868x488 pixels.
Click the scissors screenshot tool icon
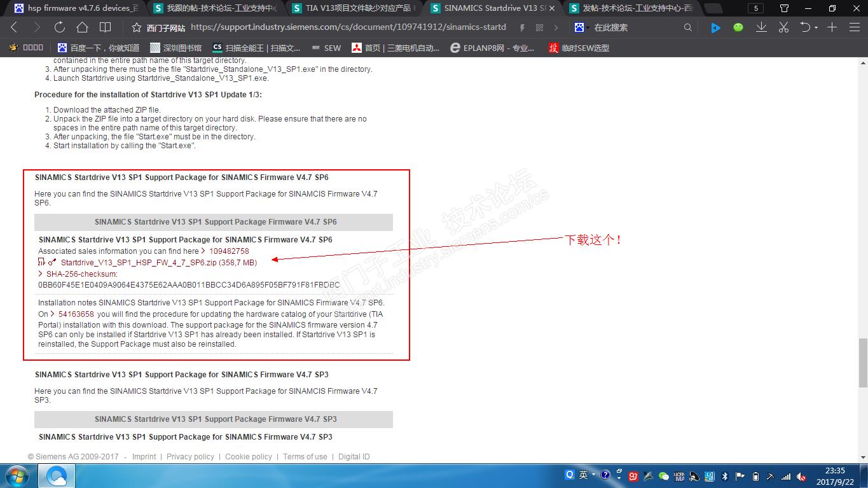[x=783, y=27]
